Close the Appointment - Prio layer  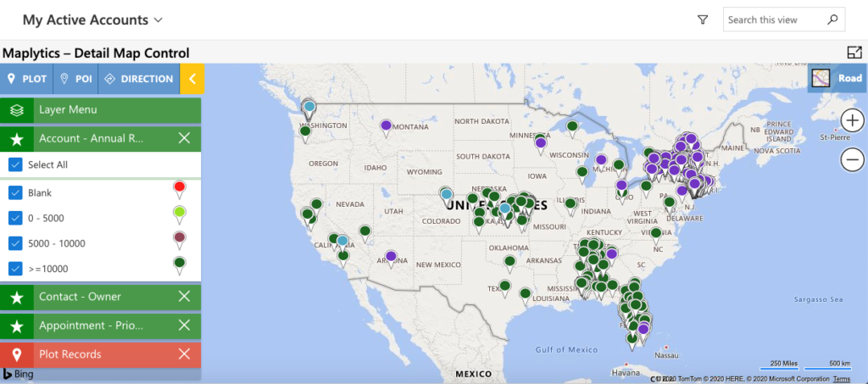point(184,326)
